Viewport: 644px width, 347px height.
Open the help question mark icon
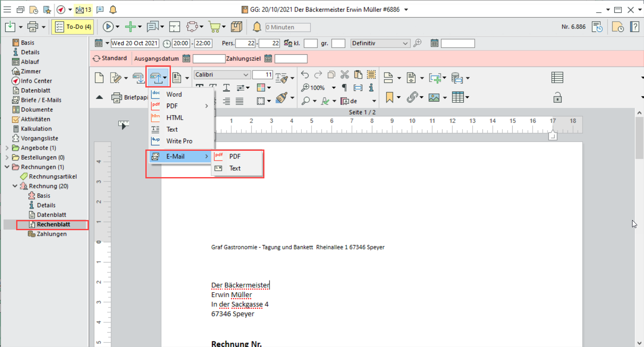[x=635, y=27]
